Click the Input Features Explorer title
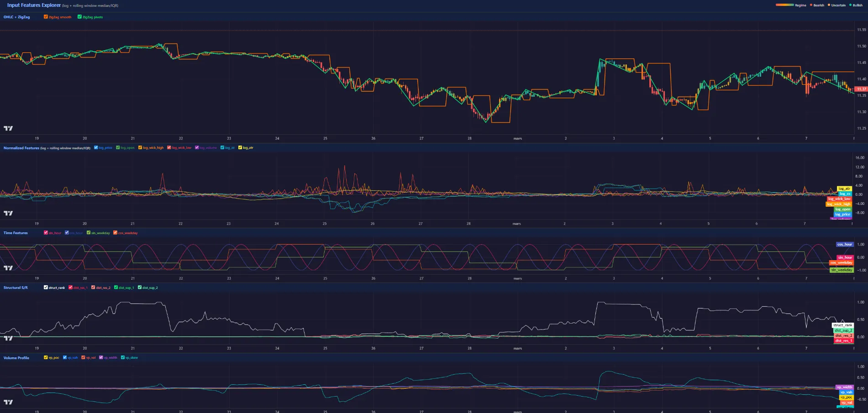Screen dimensions: 868x413 coord(34,5)
